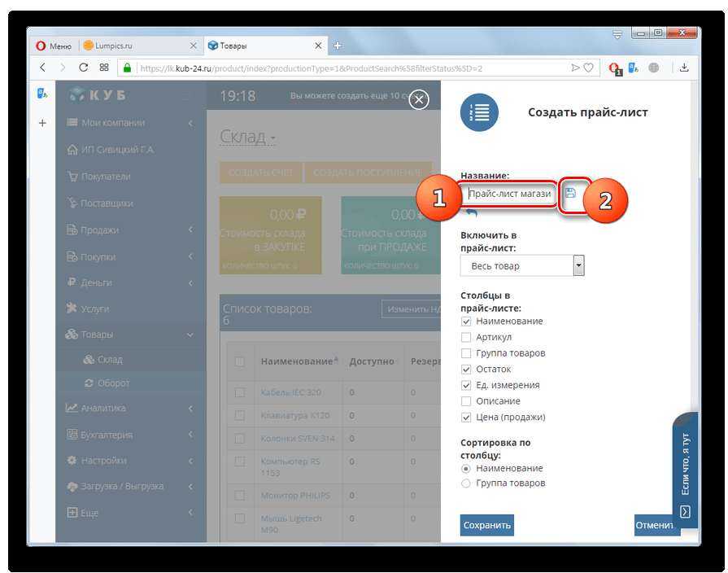Click the Отменить button
The height and width of the screenshot is (573, 728).
pyautogui.click(x=654, y=525)
